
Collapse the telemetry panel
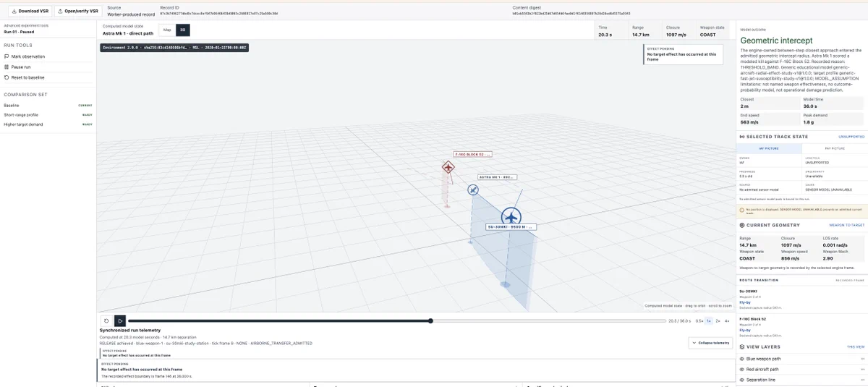pyautogui.click(x=710, y=344)
